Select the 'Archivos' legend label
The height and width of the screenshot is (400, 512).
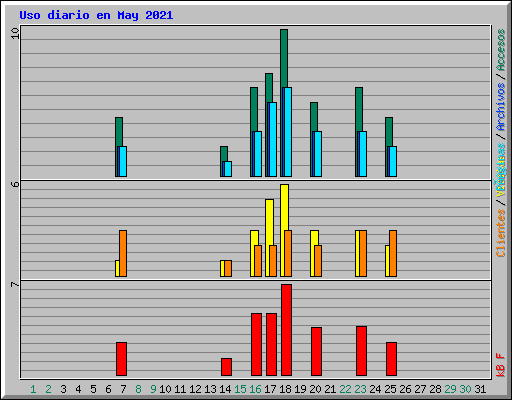click(x=501, y=107)
